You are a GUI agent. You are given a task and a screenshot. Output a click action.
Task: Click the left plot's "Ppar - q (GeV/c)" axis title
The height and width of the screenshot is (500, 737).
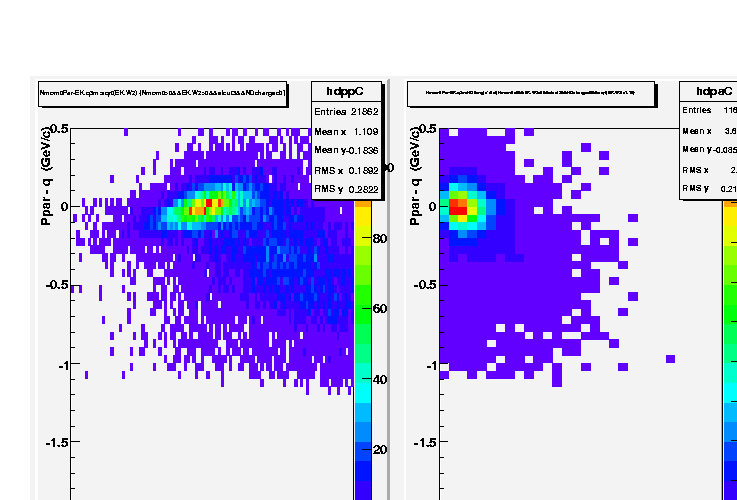46,176
